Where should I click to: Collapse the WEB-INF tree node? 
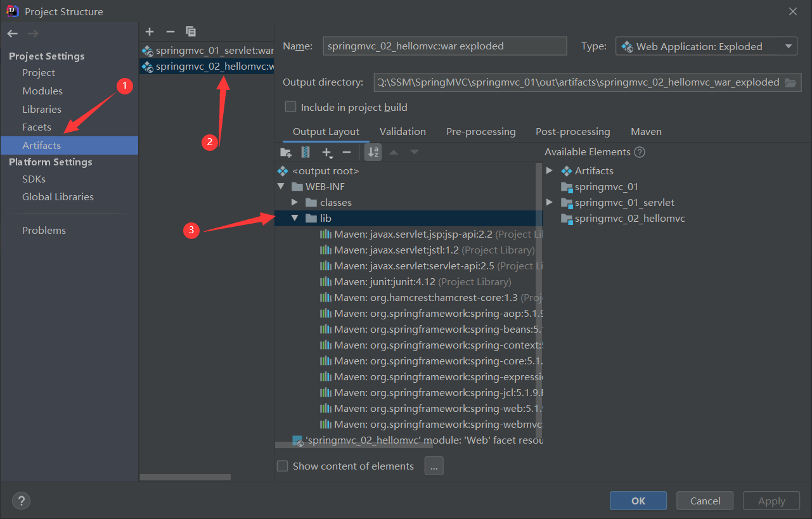(280, 187)
